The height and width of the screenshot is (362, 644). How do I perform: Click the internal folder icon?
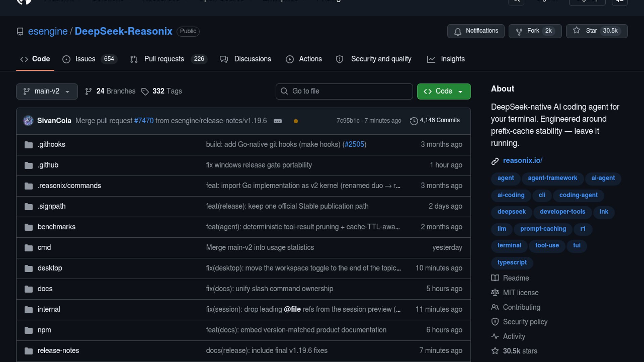point(29,310)
